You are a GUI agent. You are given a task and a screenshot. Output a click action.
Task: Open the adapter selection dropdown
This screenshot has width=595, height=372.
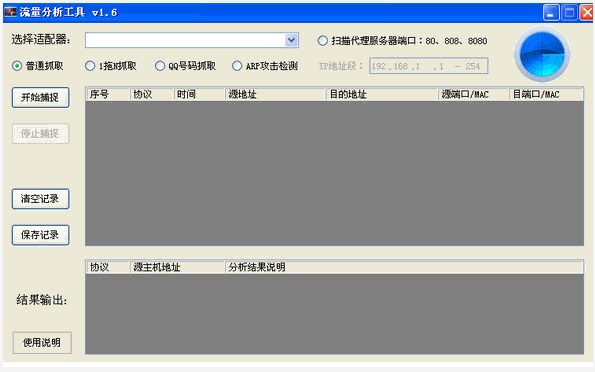[x=291, y=40]
